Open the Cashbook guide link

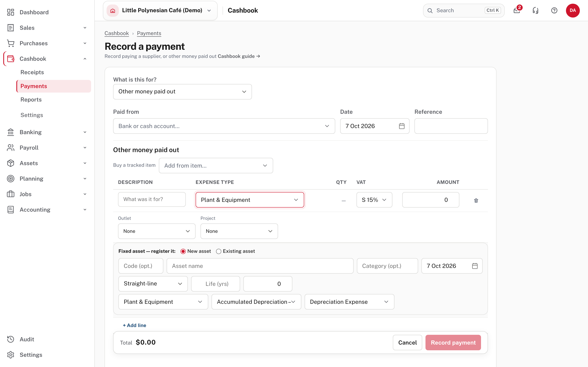click(239, 56)
